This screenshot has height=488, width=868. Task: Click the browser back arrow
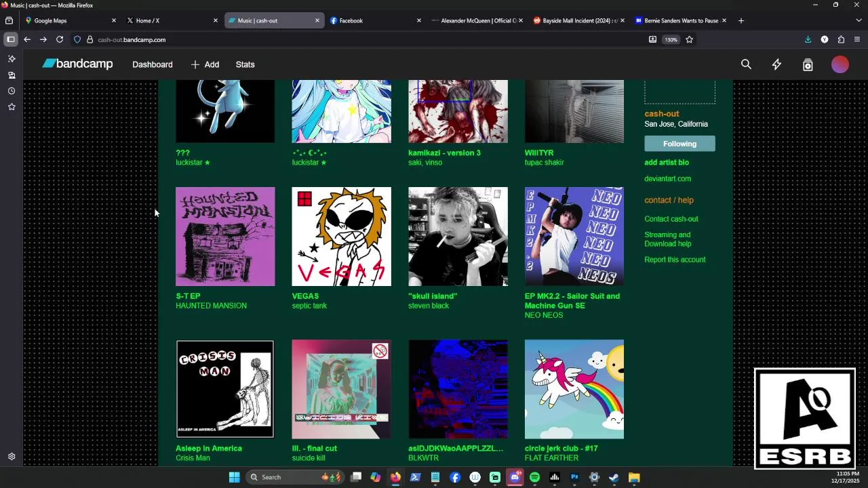27,39
